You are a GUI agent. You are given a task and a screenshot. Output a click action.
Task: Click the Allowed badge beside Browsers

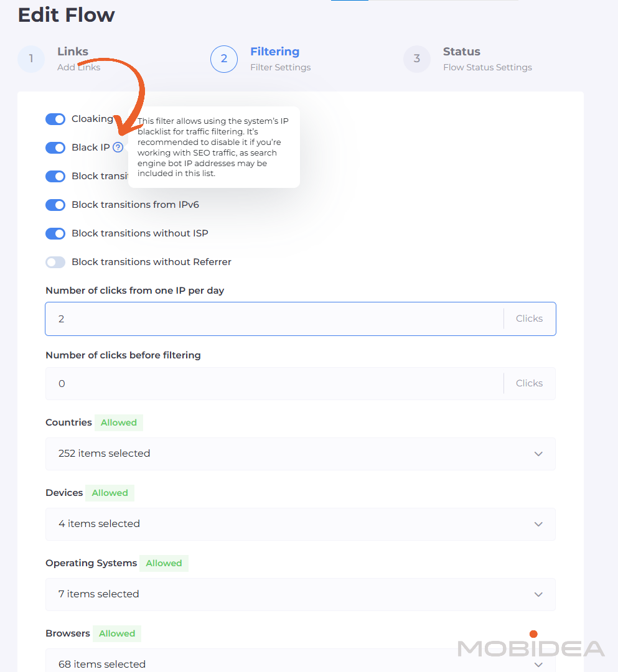tap(117, 633)
